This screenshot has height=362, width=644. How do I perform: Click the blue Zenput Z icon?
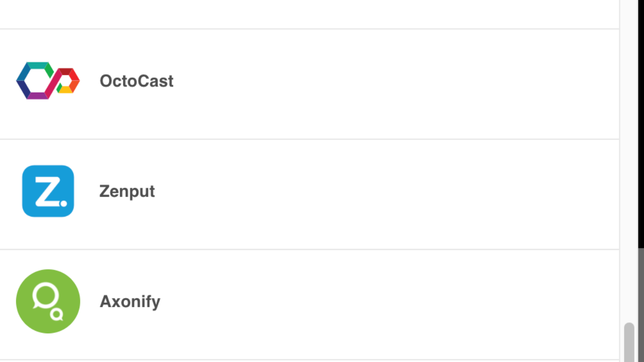48,191
